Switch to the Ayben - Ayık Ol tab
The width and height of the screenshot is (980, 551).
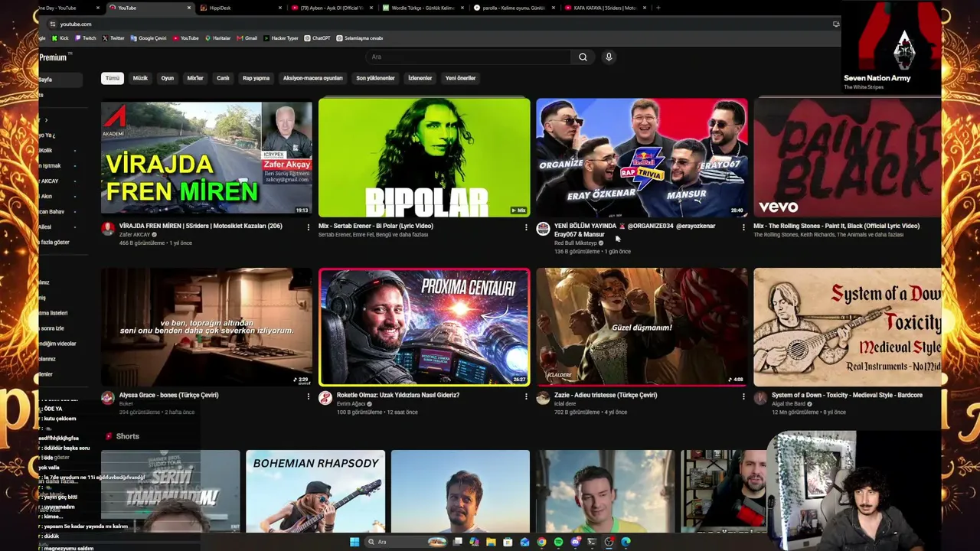click(332, 8)
